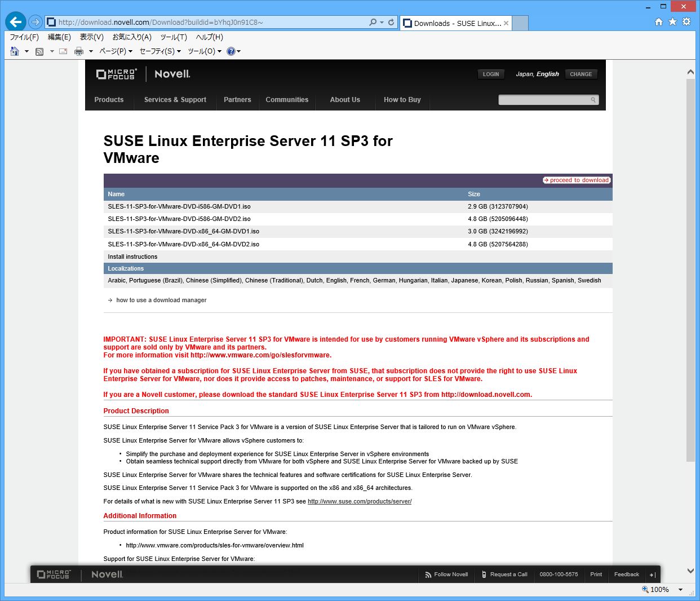This screenshot has height=601, width=700.
Task: Open the ツール(O) command bar dropdown
Action: coord(205,51)
